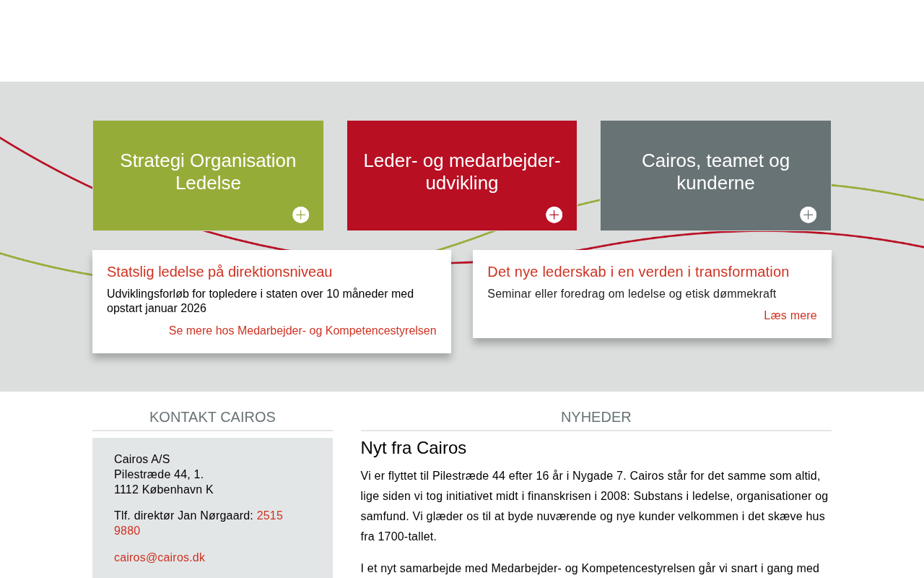Open Statslig ledelse på direktionsniveau heading
Image resolution: width=924 pixels, height=578 pixels.
219,272
